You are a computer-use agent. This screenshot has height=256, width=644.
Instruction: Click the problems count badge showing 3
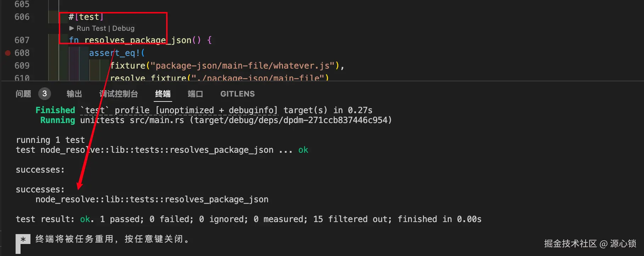coord(45,94)
